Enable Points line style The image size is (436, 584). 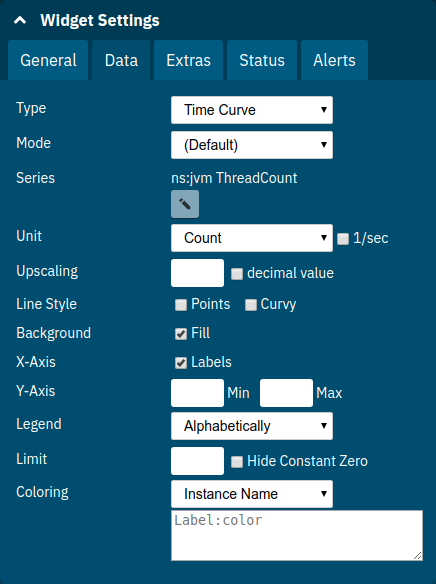tap(181, 305)
